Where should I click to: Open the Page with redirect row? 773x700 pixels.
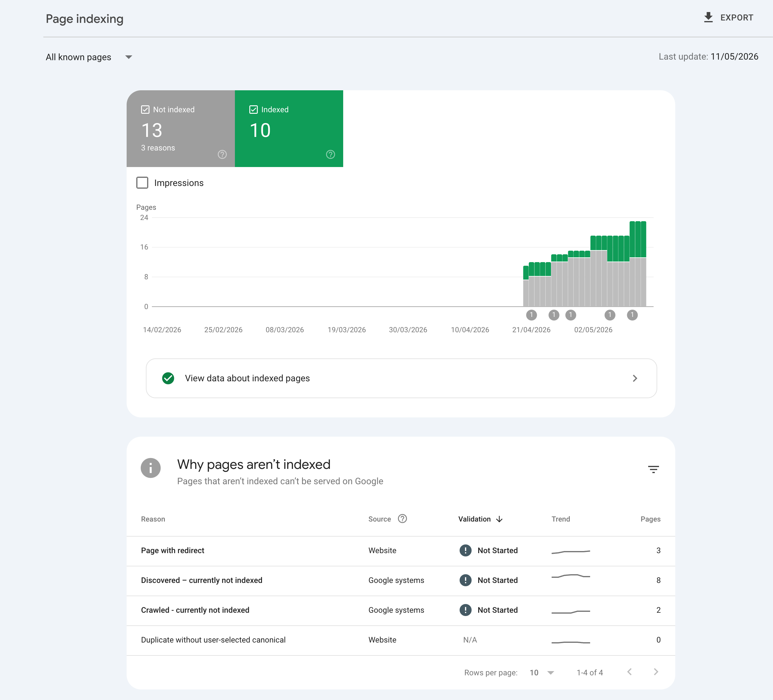point(401,551)
